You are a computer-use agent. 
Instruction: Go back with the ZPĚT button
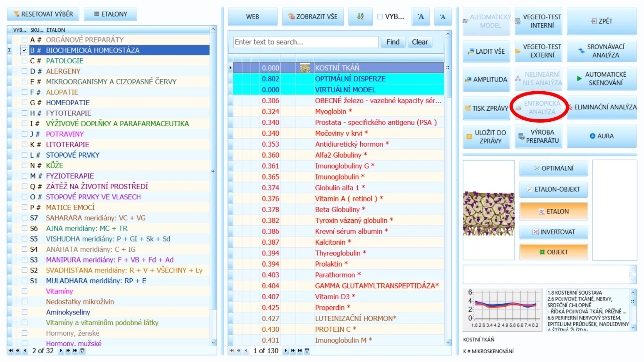[601, 21]
